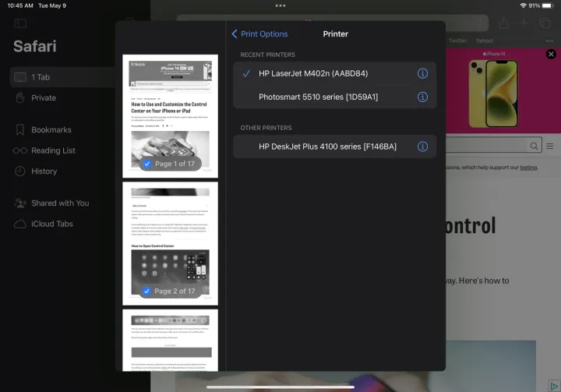The width and height of the screenshot is (561, 392).
Task: Go back to Print Options
Action: coord(259,34)
